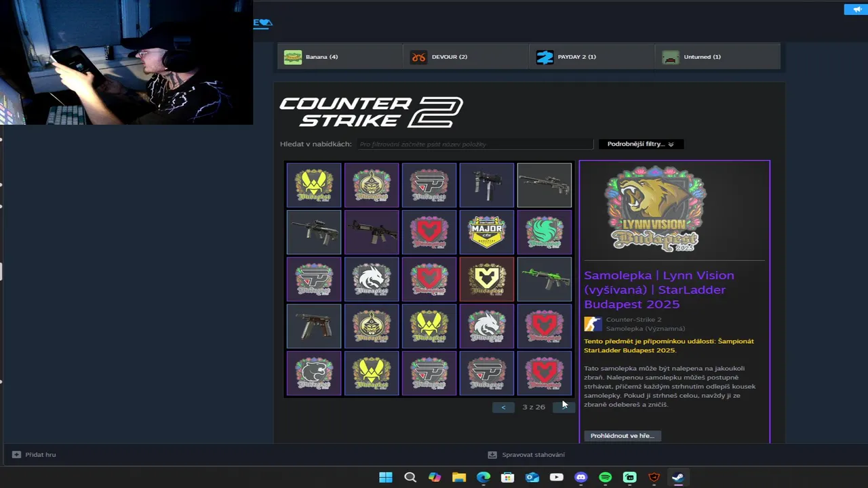Open File Explorer from the taskbar
This screenshot has width=868, height=488.
[x=459, y=477]
